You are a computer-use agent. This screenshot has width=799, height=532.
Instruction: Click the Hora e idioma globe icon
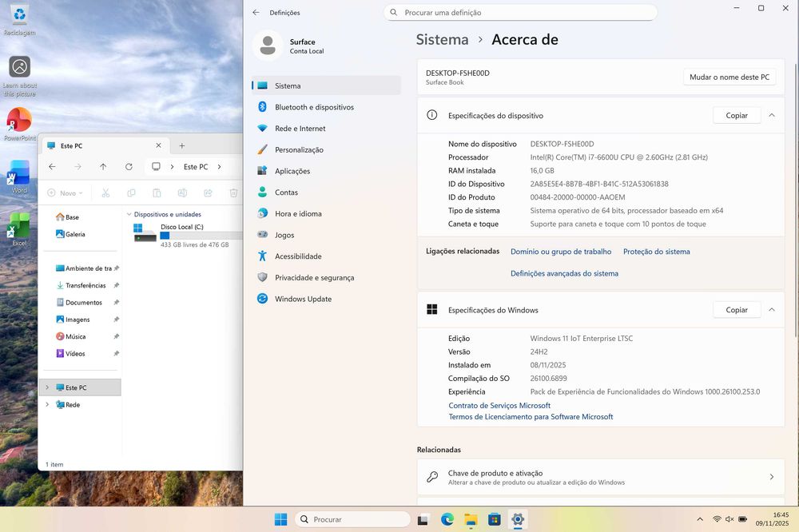262,213
